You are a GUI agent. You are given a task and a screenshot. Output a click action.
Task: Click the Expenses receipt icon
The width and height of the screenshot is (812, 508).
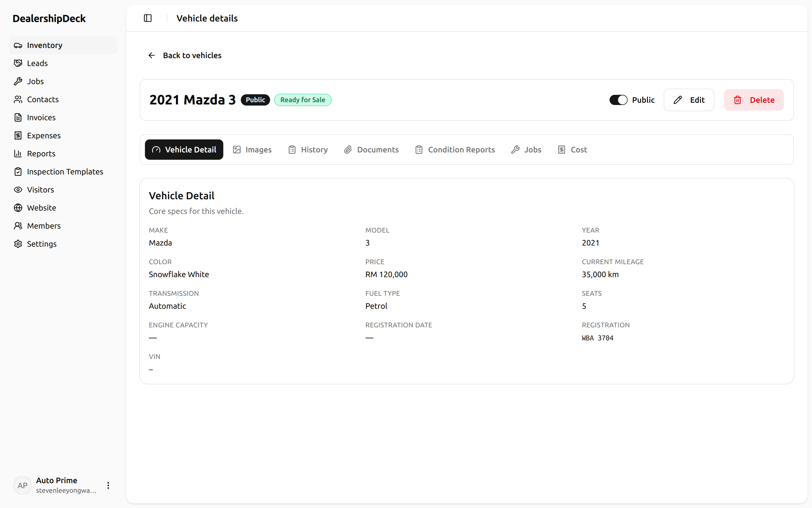coord(18,135)
